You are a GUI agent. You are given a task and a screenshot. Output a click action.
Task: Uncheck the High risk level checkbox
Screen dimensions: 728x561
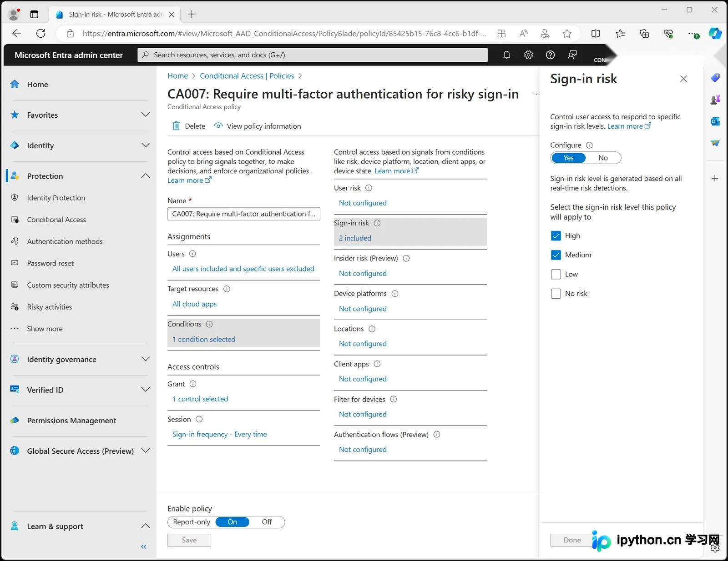pos(556,235)
